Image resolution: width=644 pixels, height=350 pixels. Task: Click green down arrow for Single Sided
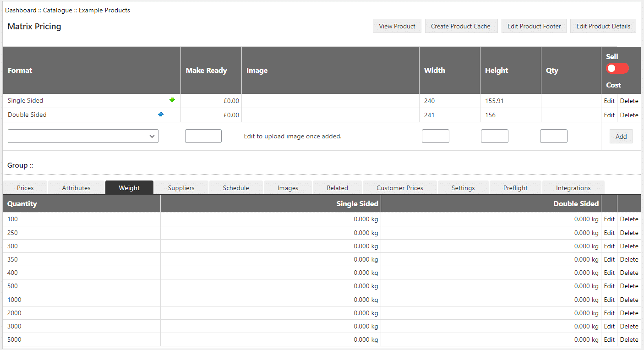tap(172, 100)
